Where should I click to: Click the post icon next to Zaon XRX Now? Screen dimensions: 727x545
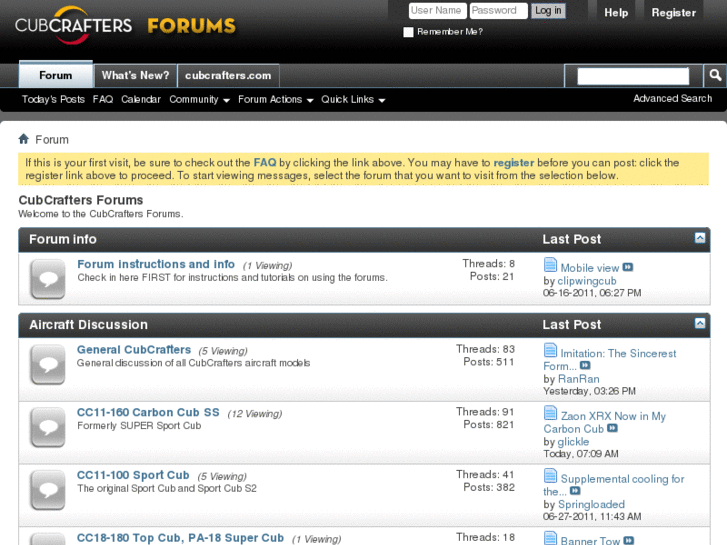coord(550,413)
